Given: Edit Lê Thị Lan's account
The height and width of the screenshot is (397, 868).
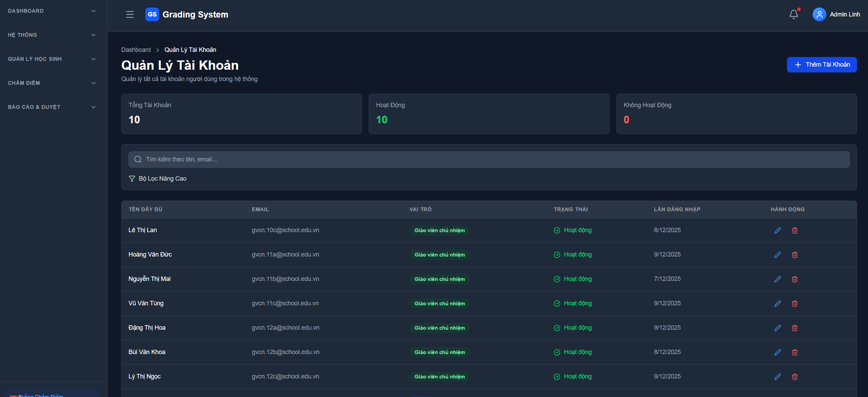Looking at the screenshot, I should click(777, 230).
